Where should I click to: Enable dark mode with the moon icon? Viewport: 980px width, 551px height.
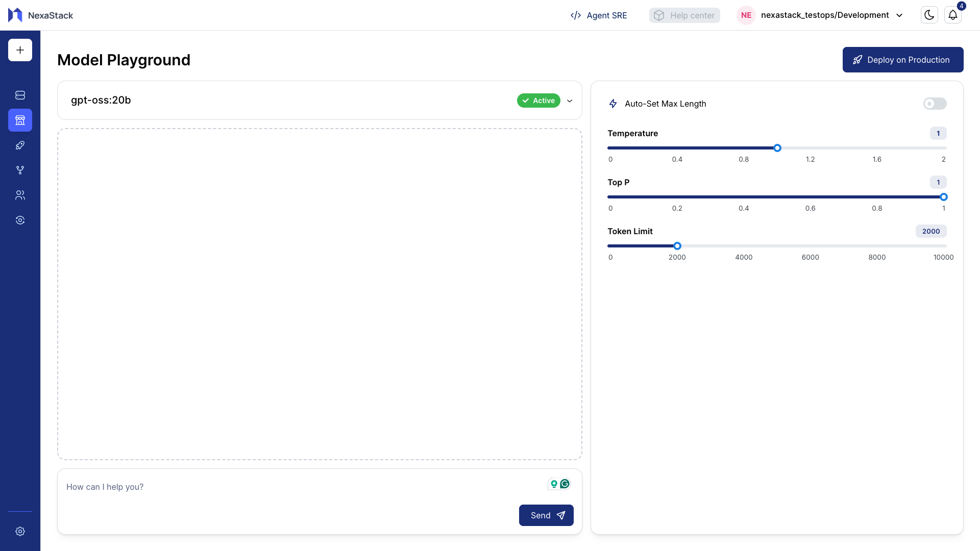(929, 15)
